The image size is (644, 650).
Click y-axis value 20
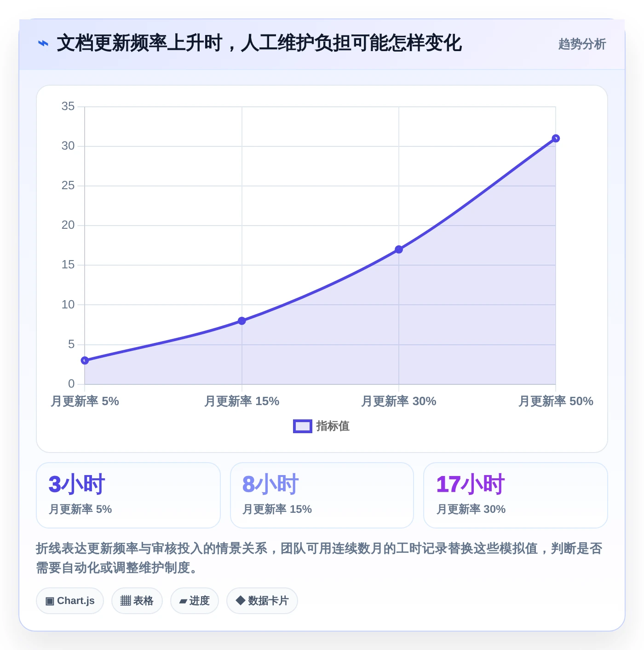click(68, 225)
